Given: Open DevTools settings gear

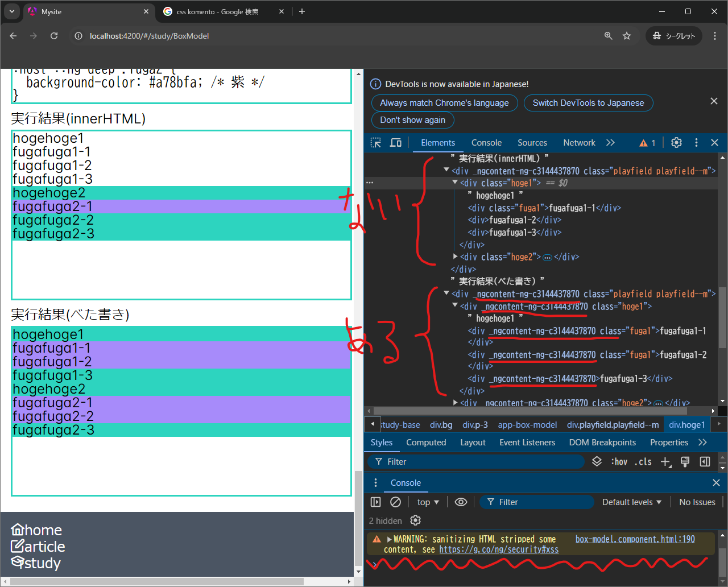Looking at the screenshot, I should [x=676, y=143].
